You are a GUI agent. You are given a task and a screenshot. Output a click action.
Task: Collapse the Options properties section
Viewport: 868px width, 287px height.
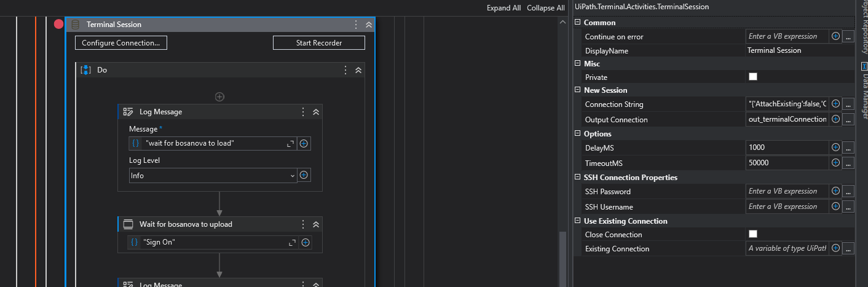click(x=577, y=133)
